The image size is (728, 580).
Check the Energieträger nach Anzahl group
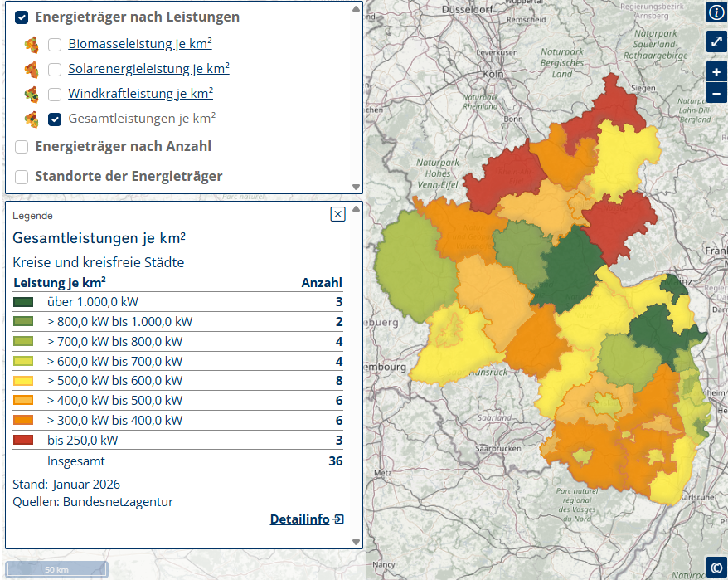[22, 147]
